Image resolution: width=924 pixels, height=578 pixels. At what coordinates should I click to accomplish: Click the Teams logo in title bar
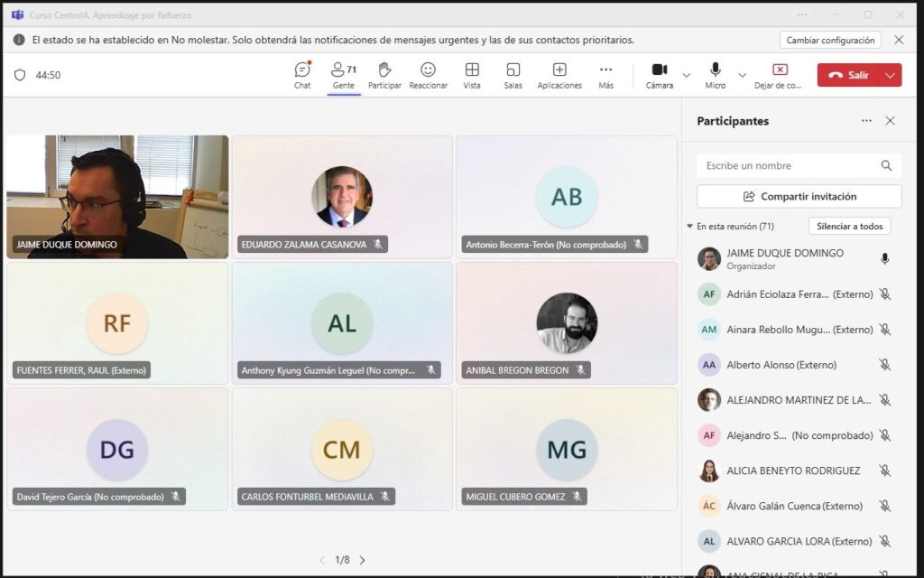click(18, 14)
